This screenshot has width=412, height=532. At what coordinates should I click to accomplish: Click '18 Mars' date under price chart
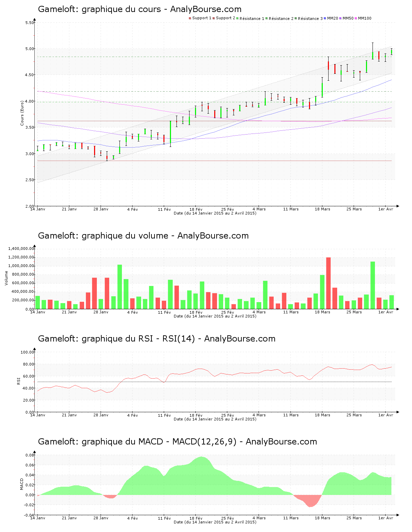[x=323, y=209]
